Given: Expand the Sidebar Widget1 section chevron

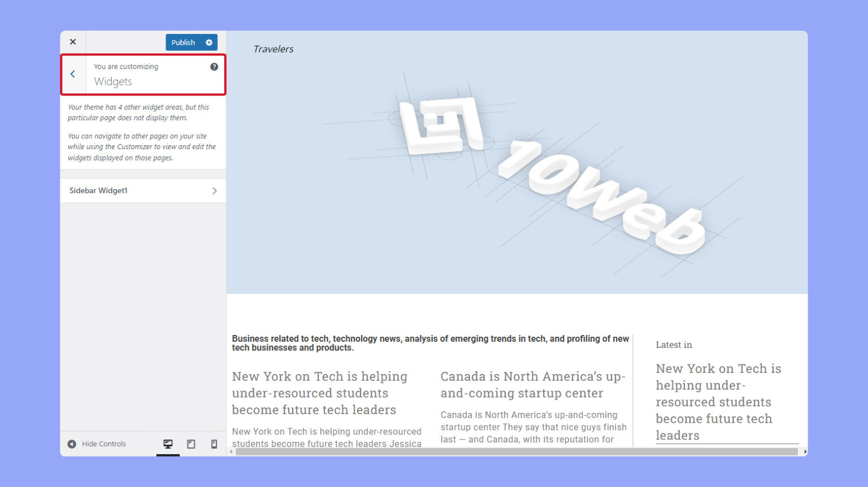Looking at the screenshot, I should (x=215, y=190).
